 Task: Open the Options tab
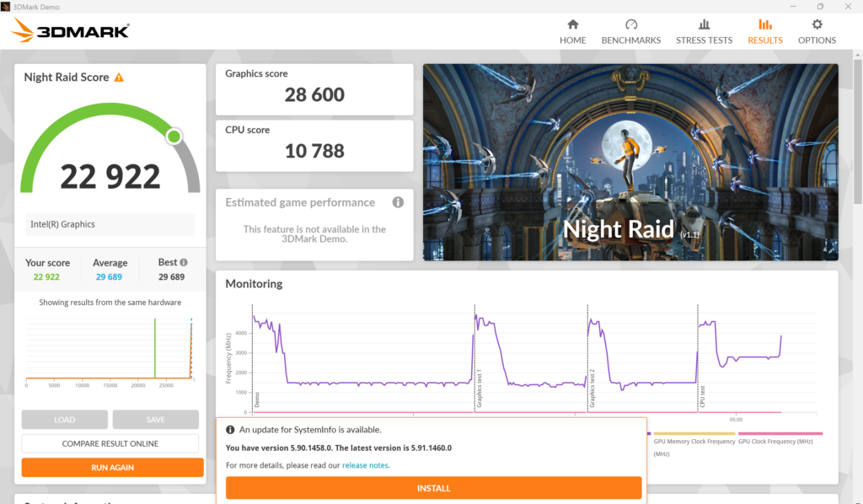coord(817,31)
